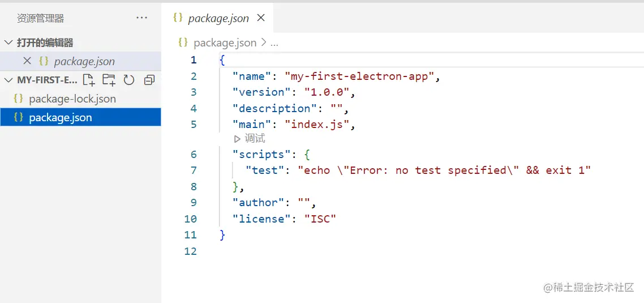Screen dimensions: 644x303
Task: Collapse the MY-FIRST-E... project folder section
Action: coord(8,80)
